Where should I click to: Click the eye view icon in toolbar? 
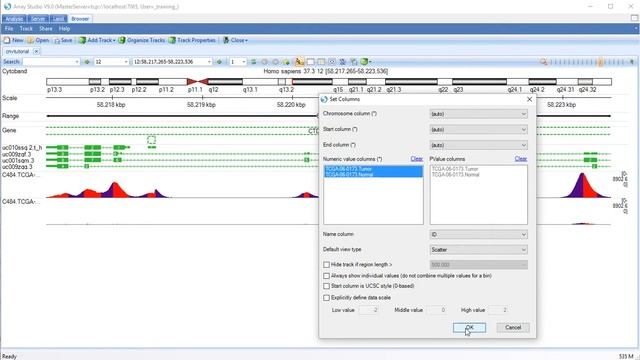332,62
